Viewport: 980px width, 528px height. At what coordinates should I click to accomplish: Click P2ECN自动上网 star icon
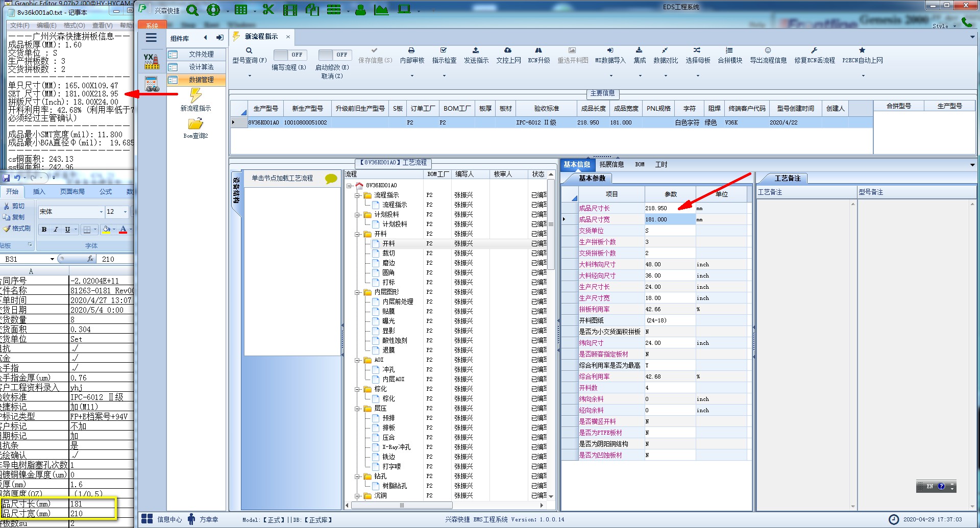(x=862, y=51)
